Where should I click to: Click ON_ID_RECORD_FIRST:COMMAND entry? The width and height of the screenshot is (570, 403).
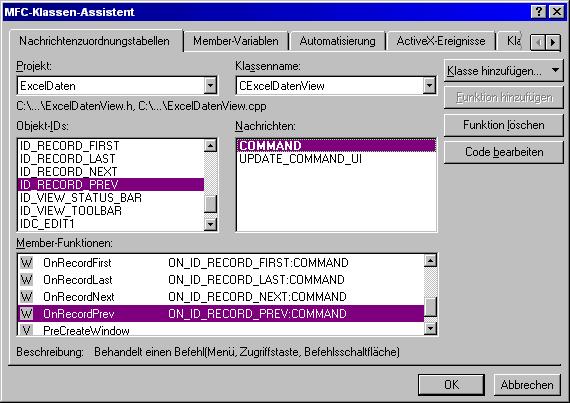(258, 263)
